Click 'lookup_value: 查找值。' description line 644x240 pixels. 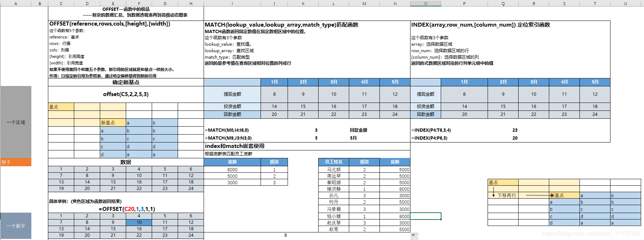pyautogui.click(x=228, y=44)
